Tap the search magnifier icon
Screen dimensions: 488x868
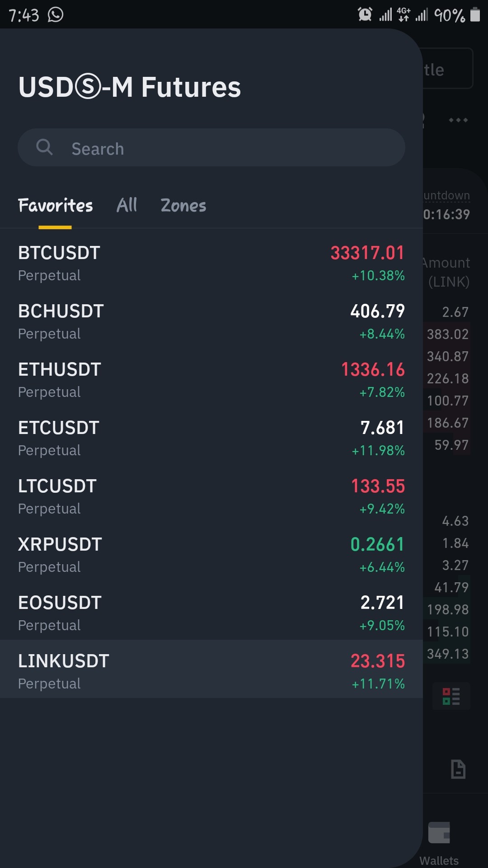click(44, 147)
